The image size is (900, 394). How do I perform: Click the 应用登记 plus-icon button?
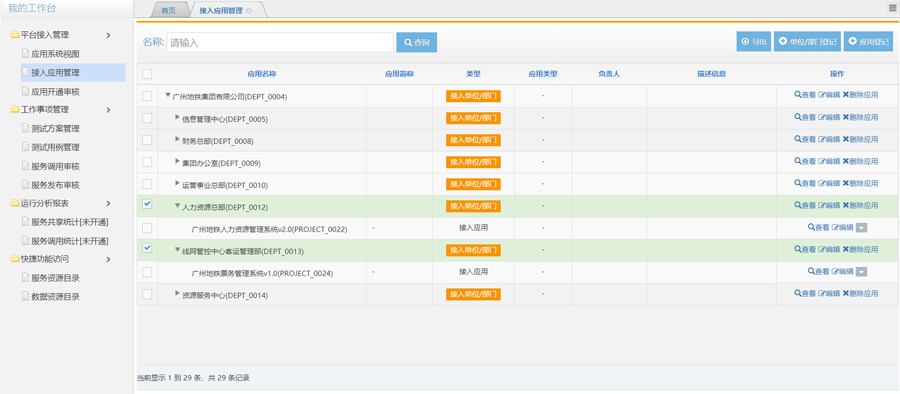click(868, 41)
